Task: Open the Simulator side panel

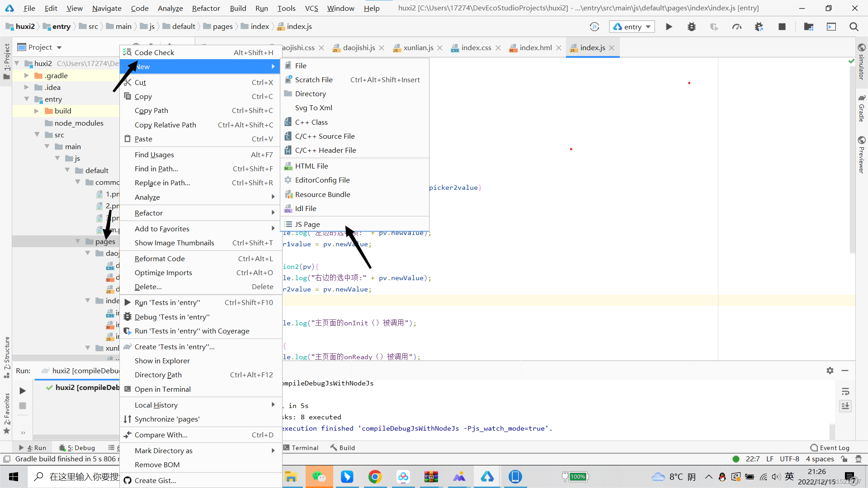Action: [861, 62]
